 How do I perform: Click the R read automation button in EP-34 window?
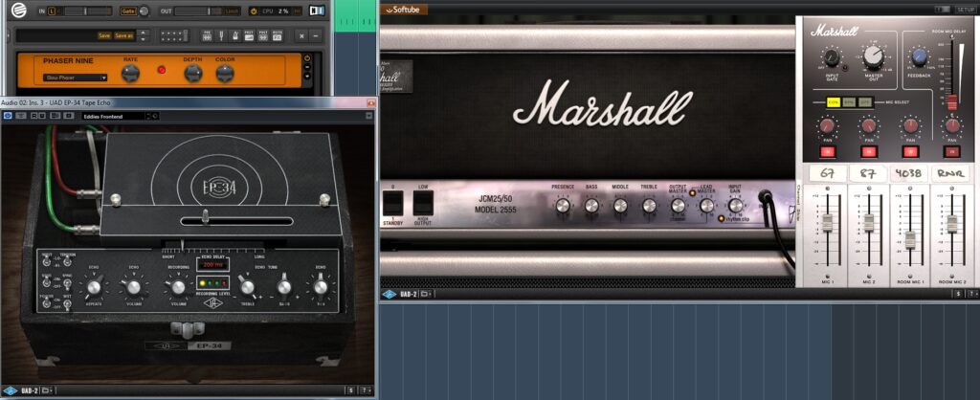[x=34, y=116]
